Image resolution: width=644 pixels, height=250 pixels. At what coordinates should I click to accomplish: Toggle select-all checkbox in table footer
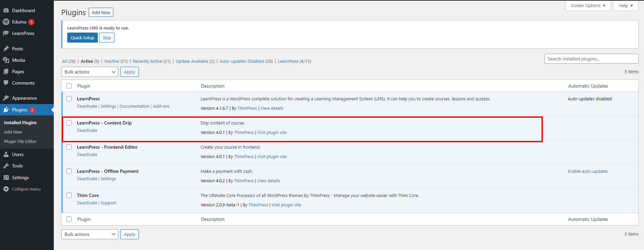click(x=69, y=219)
